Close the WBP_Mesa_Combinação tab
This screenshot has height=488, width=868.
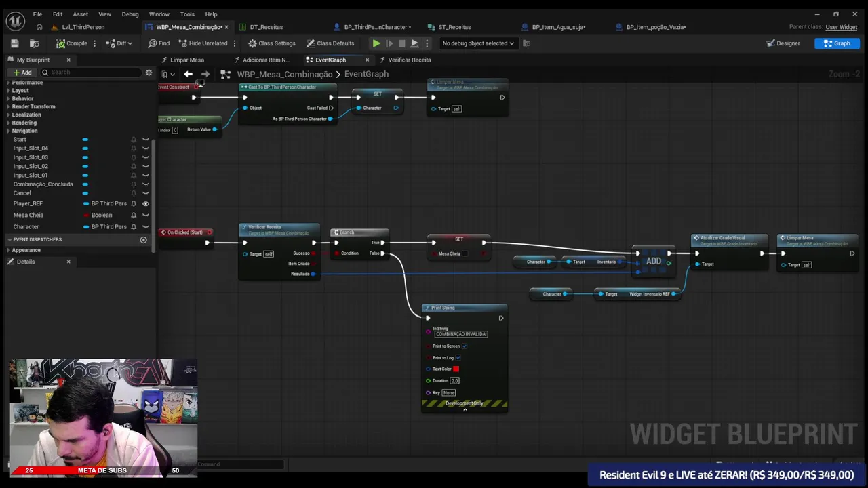[226, 27]
